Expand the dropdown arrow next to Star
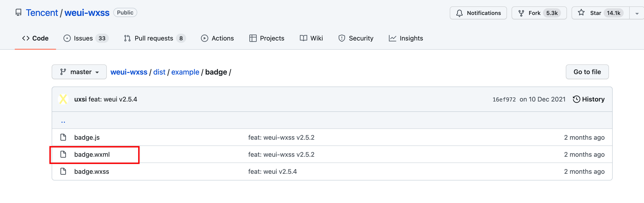The height and width of the screenshot is (203, 644). 637,14
